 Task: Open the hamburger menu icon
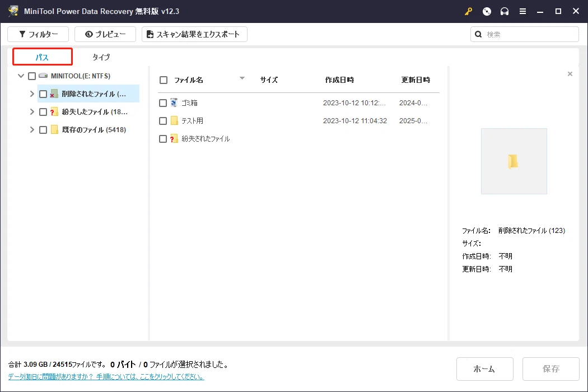522,11
